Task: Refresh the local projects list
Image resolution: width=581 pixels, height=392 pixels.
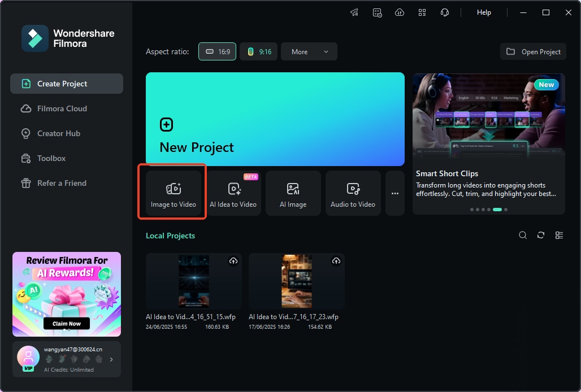Action: point(541,235)
